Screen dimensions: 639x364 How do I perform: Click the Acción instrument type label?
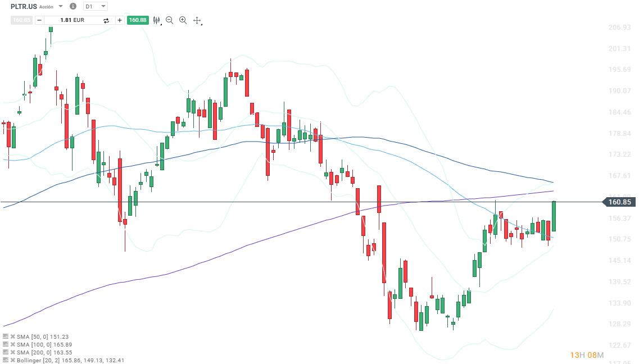click(x=46, y=7)
